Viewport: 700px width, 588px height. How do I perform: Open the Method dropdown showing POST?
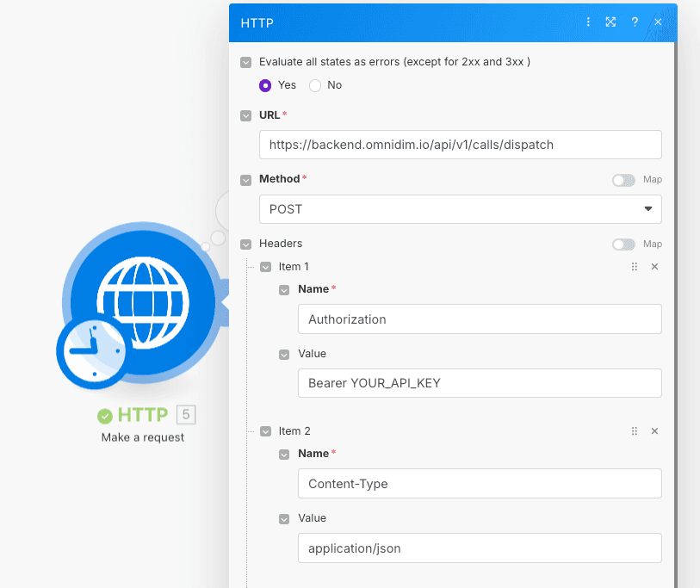click(460, 209)
